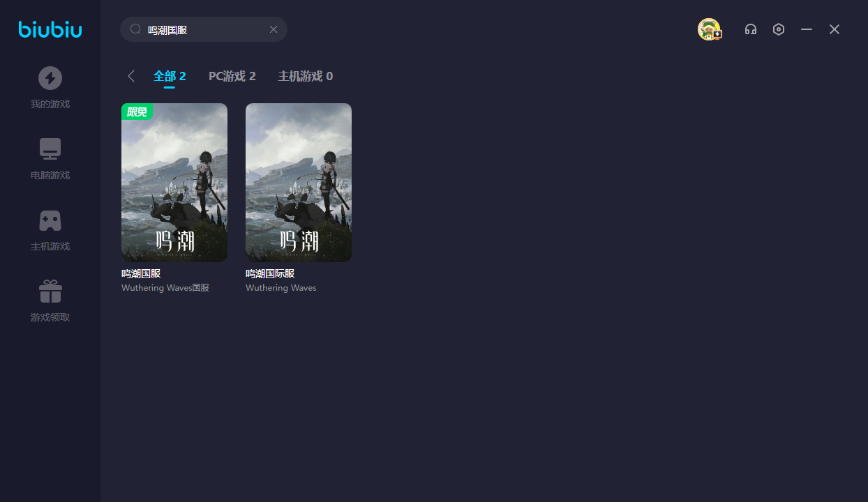Click subtitle under 鸣潮国际服 card
Viewport: 868px width, 502px height.
click(280, 288)
